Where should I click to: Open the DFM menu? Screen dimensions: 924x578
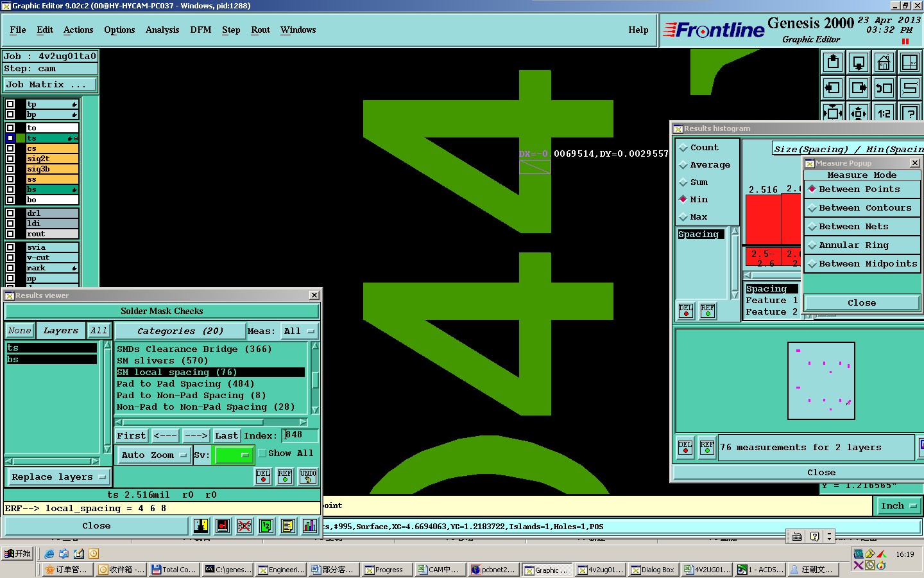click(201, 30)
